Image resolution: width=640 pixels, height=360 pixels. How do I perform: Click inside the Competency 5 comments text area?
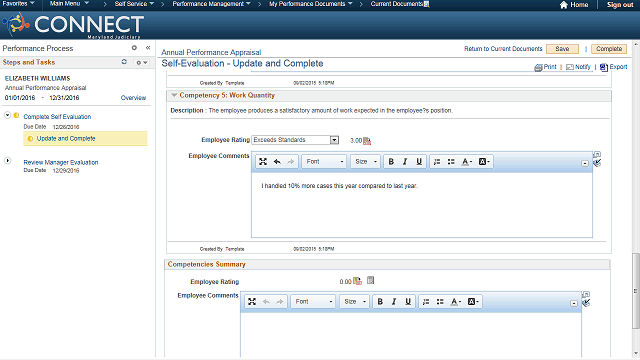point(422,204)
